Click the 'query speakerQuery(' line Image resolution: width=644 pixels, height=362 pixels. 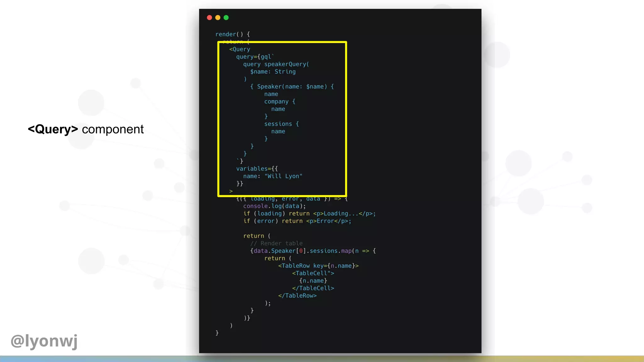click(276, 64)
